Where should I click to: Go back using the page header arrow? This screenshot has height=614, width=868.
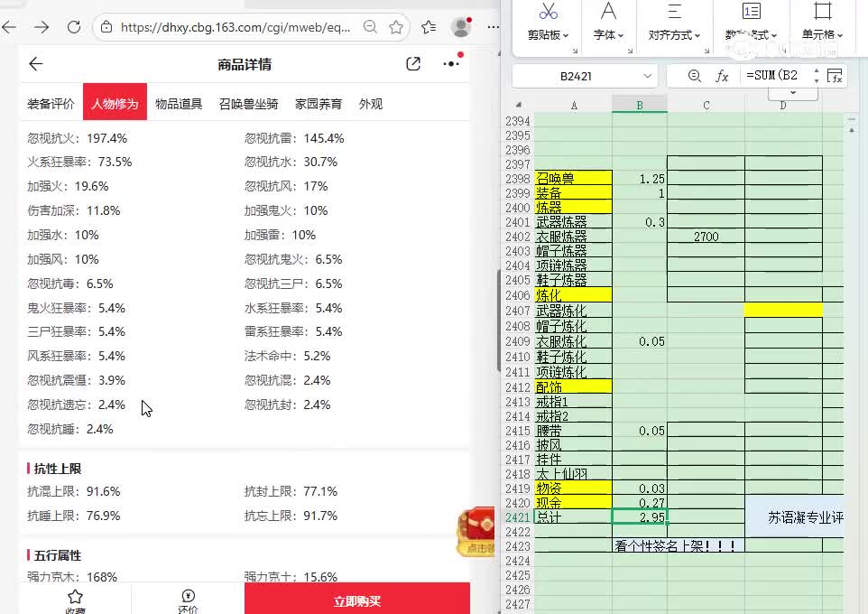tap(35, 64)
